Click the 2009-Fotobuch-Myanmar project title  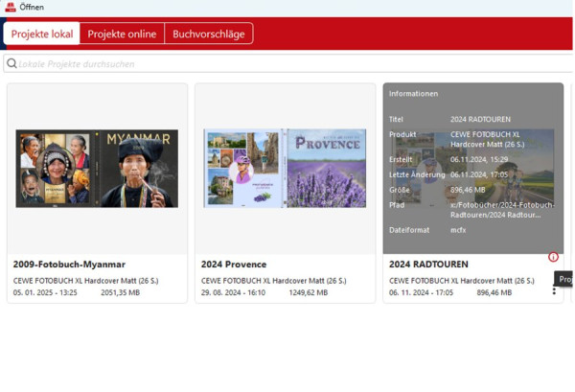69,265
